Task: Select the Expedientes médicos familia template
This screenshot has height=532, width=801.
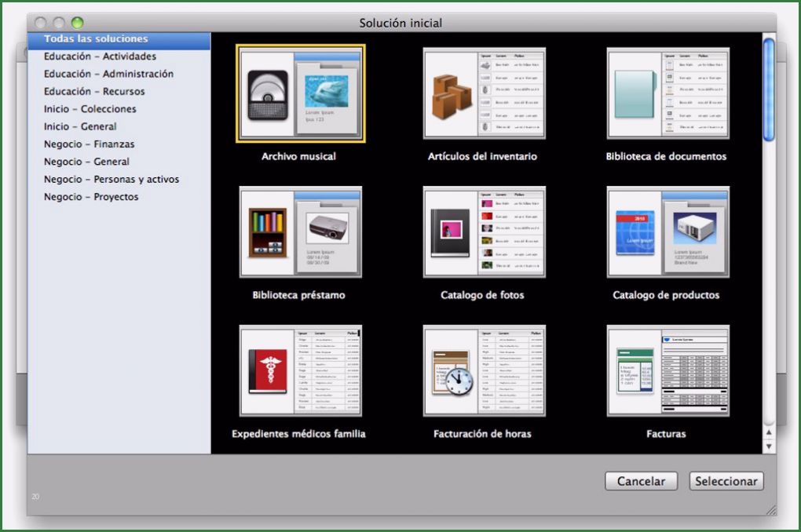Action: [x=299, y=370]
